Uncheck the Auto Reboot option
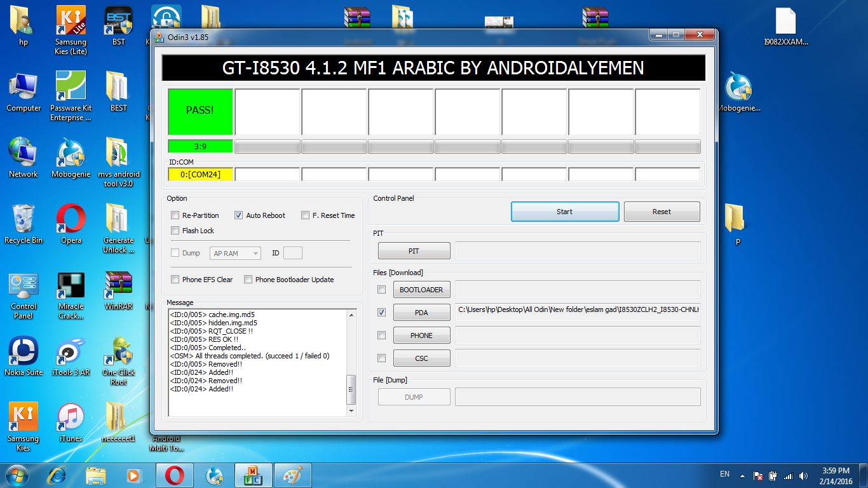Viewport: 868px width, 488px height. [x=239, y=215]
